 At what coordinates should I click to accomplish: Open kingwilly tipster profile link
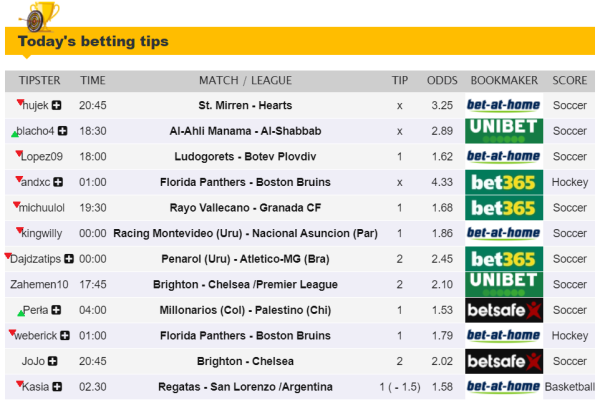[41, 233]
